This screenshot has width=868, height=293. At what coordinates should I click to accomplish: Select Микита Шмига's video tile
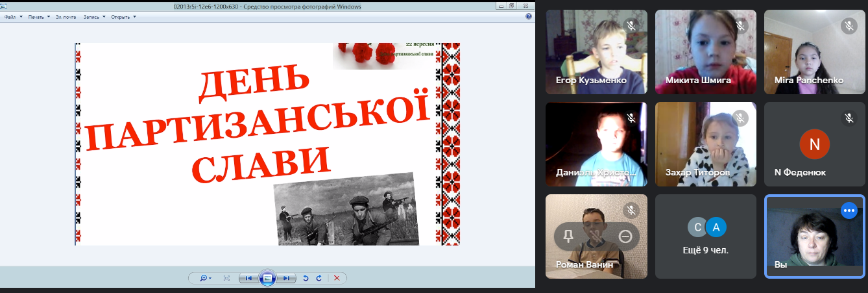(706, 52)
